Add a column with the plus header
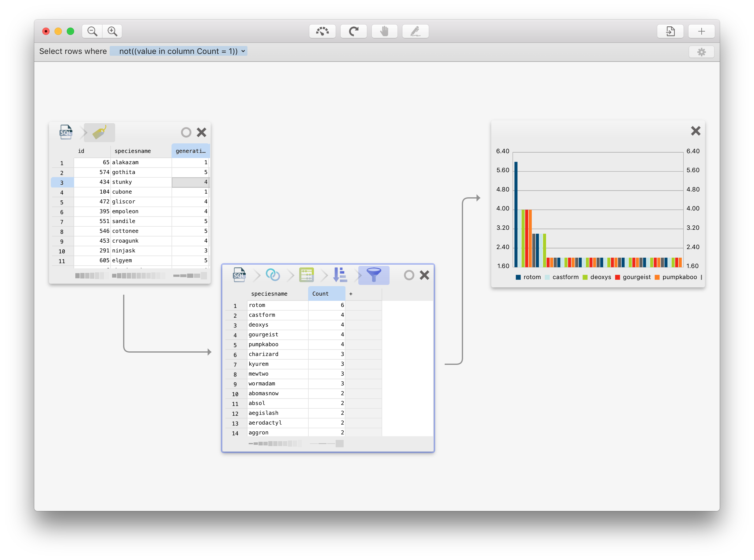The height and width of the screenshot is (560, 754). tap(351, 293)
